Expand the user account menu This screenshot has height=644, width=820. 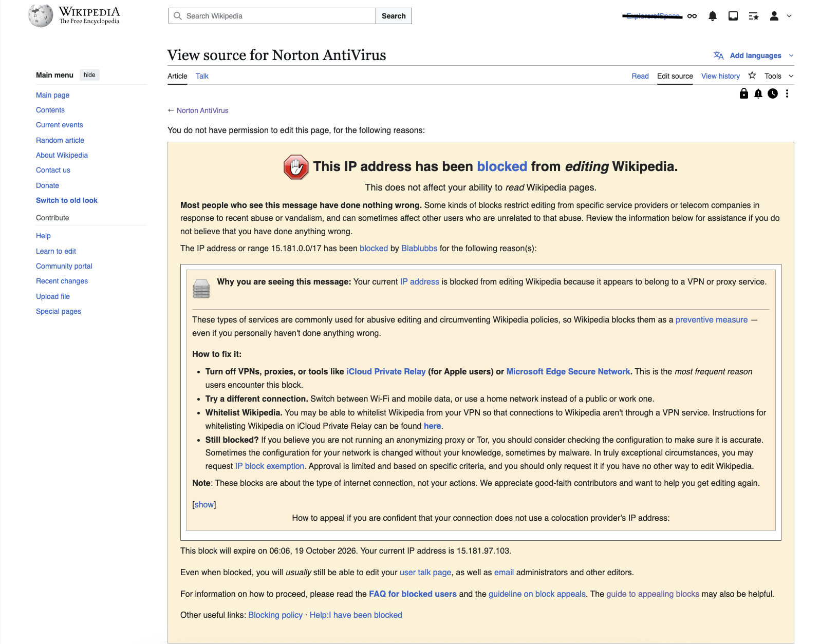(780, 16)
